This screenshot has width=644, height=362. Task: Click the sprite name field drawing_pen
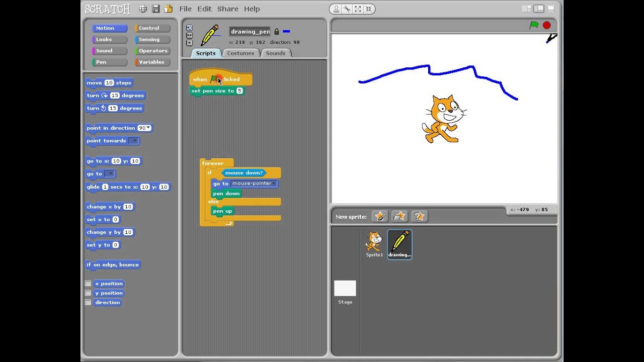(x=250, y=32)
